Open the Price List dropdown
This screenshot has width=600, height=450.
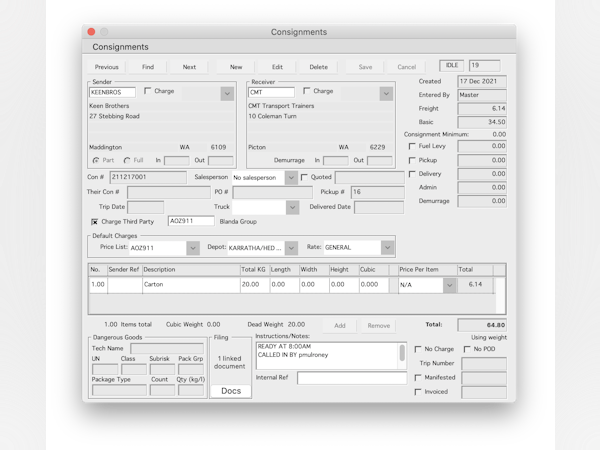coord(193,248)
